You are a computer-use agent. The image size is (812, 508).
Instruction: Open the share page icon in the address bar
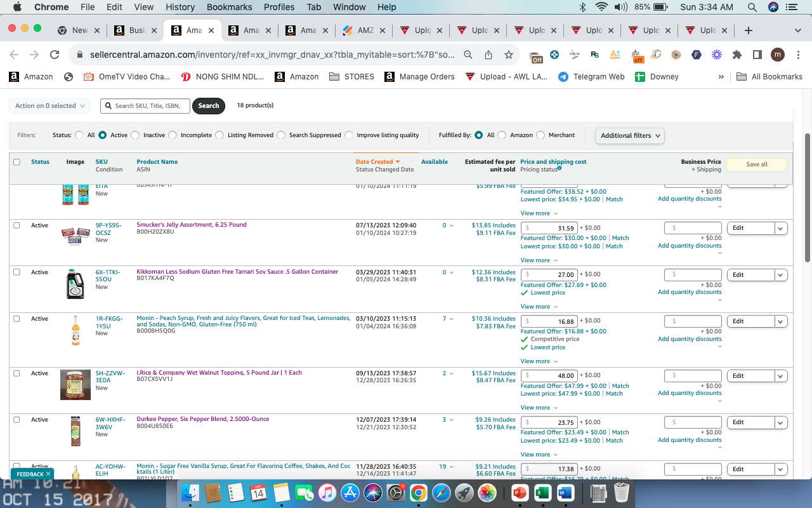coord(488,55)
